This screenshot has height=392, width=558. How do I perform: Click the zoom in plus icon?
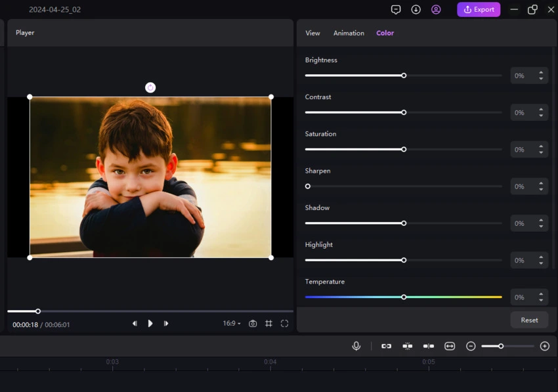click(x=544, y=346)
